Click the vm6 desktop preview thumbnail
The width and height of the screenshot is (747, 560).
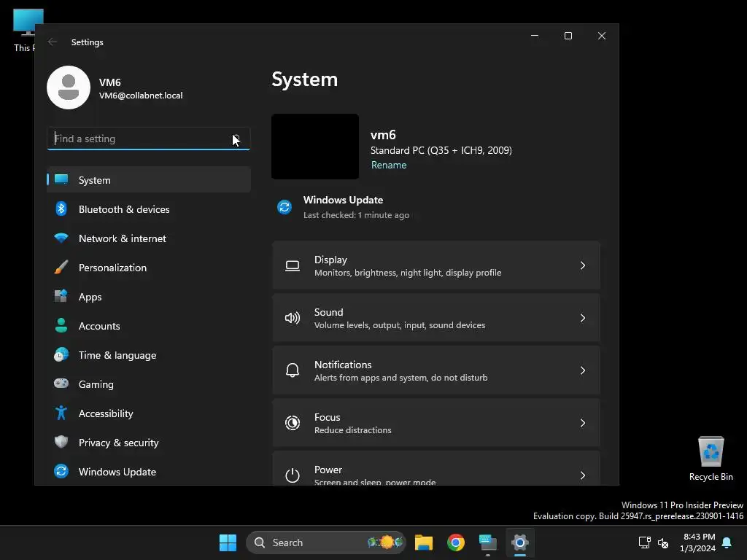(315, 146)
